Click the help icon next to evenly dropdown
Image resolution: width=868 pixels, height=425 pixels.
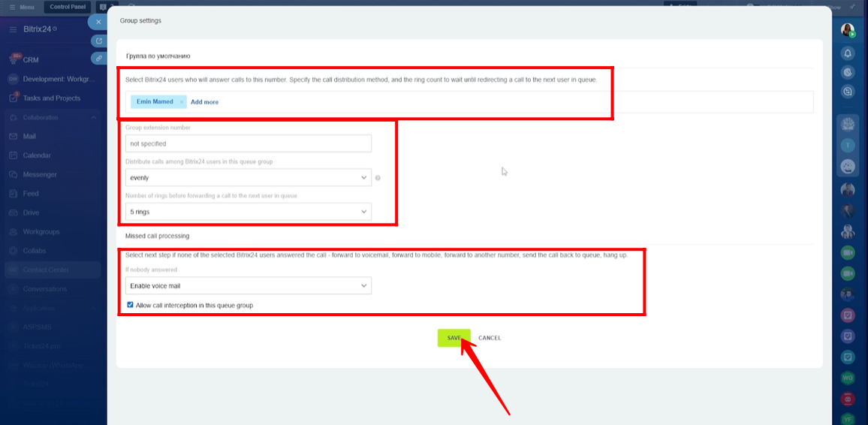point(378,178)
